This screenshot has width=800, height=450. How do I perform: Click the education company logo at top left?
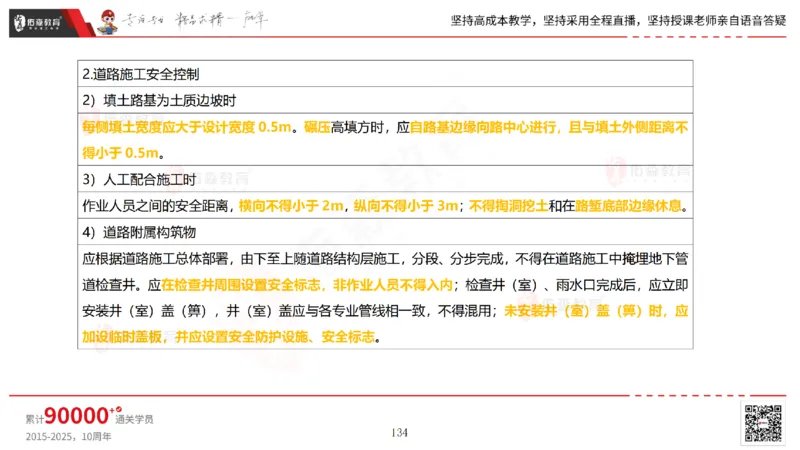[37, 22]
